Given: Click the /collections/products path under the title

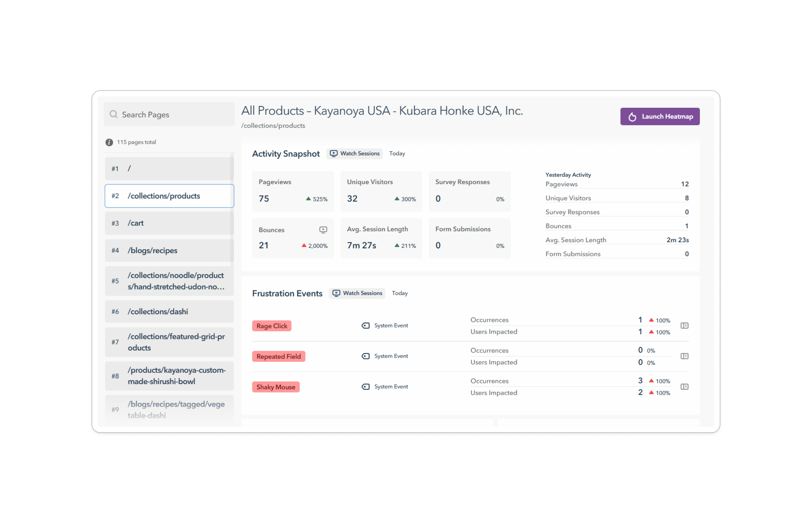Looking at the screenshot, I should coord(273,126).
